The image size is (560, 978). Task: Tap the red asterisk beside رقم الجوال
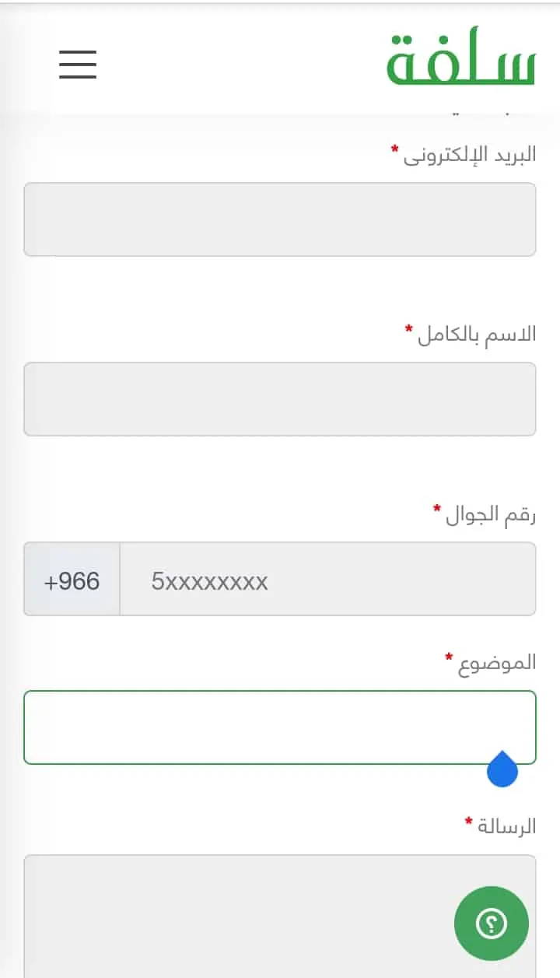pos(437,509)
